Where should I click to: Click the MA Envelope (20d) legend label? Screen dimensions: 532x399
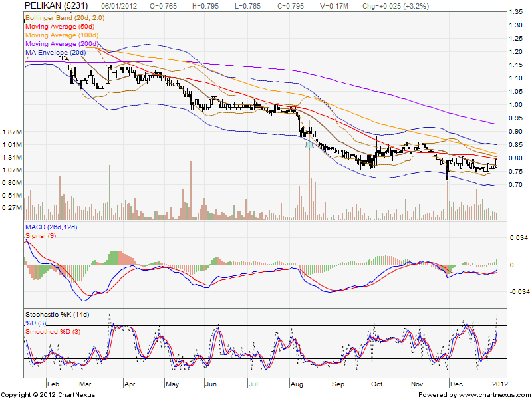point(56,52)
